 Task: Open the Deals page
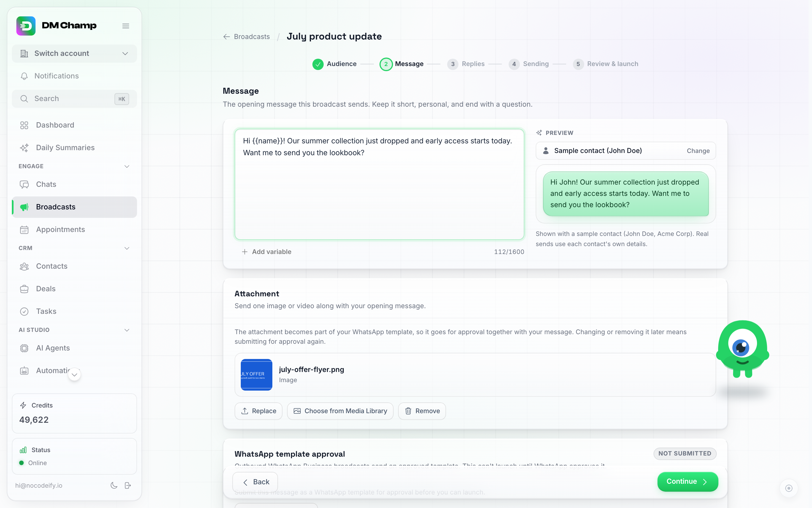74,289
